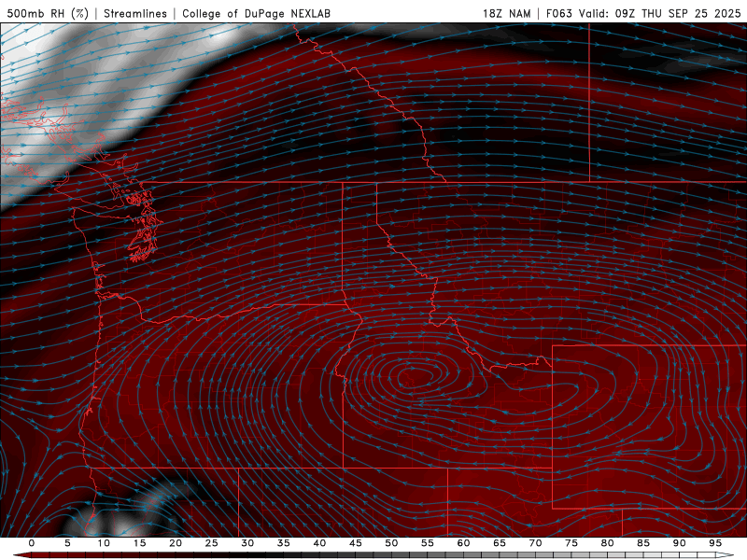
Task: Click the "65" colorbar scale label
Action: [x=500, y=543]
